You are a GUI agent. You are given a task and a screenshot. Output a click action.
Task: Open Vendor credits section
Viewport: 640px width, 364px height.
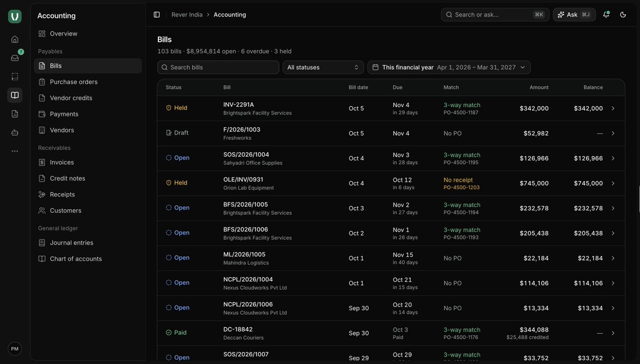tap(88, 98)
